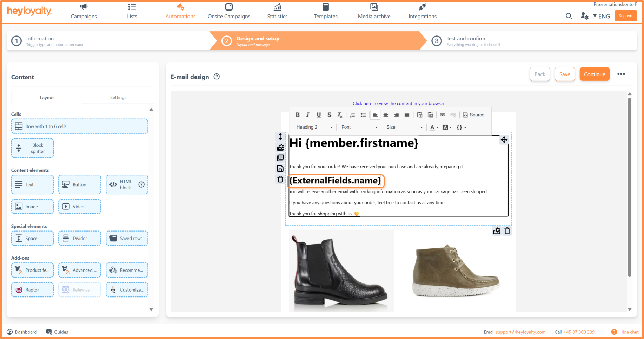Open the search magnifier in the header
644x339 pixels.
(569, 16)
